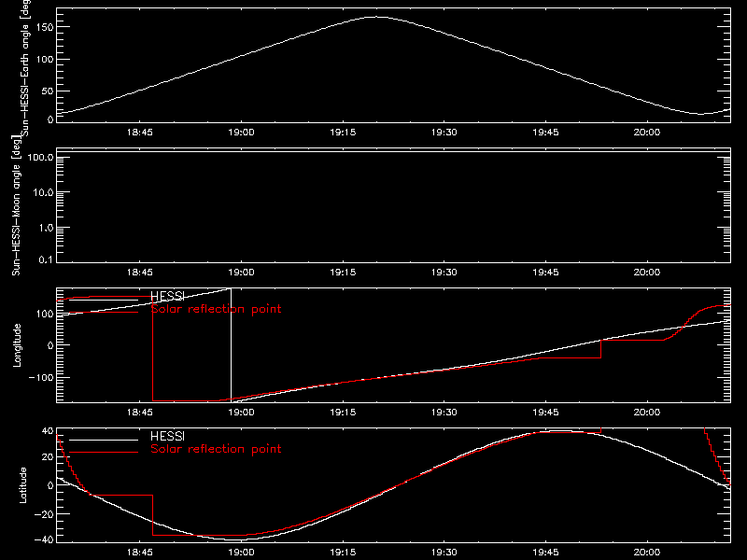
Task: Click 19:30 label below the Earth angle plot
Action: (444, 133)
